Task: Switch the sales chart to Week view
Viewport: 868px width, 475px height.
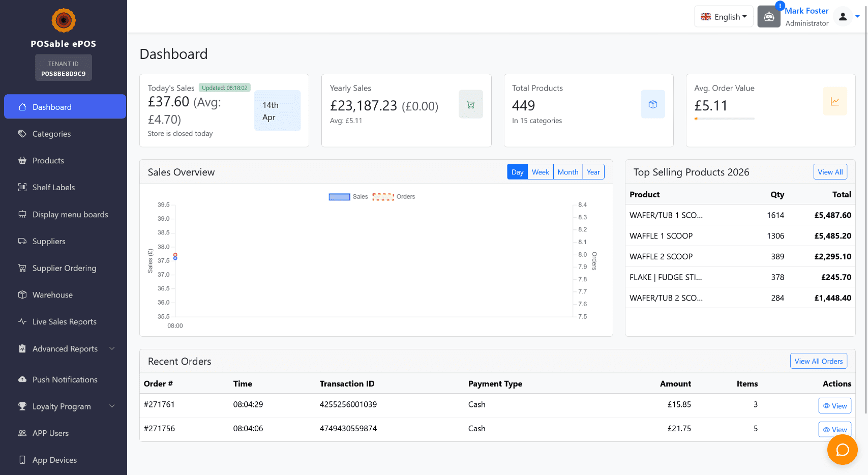Action: coord(540,172)
